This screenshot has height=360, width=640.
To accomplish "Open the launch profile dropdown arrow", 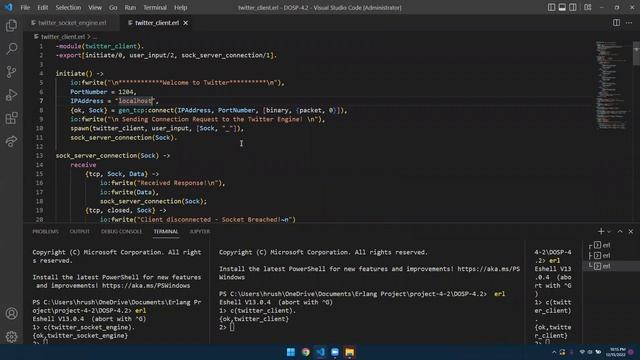I will coord(609,231).
